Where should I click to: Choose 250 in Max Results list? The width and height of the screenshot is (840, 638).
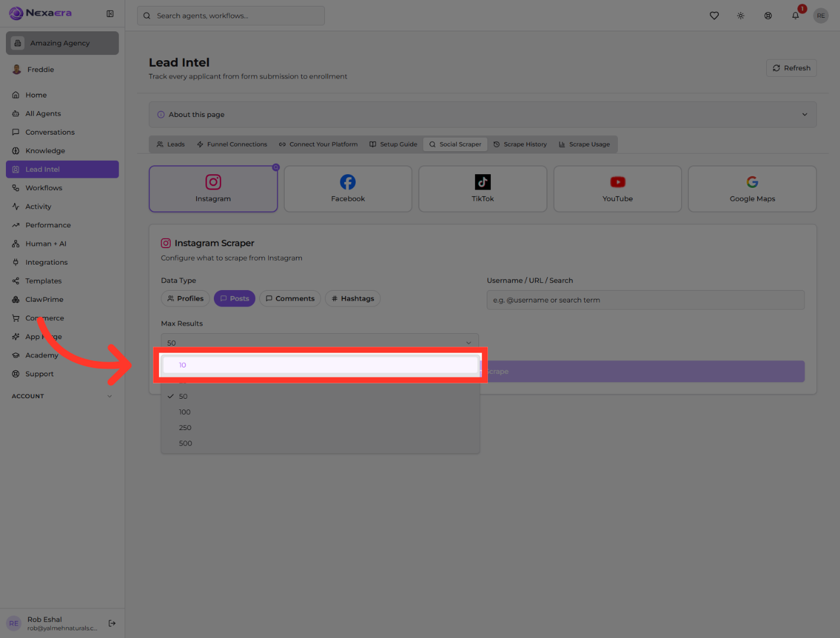click(320, 428)
